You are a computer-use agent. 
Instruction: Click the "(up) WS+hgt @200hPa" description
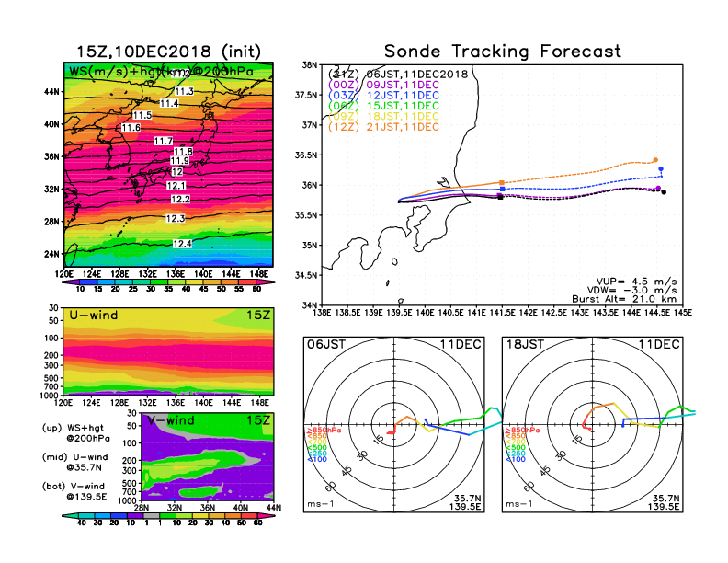pos(76,432)
